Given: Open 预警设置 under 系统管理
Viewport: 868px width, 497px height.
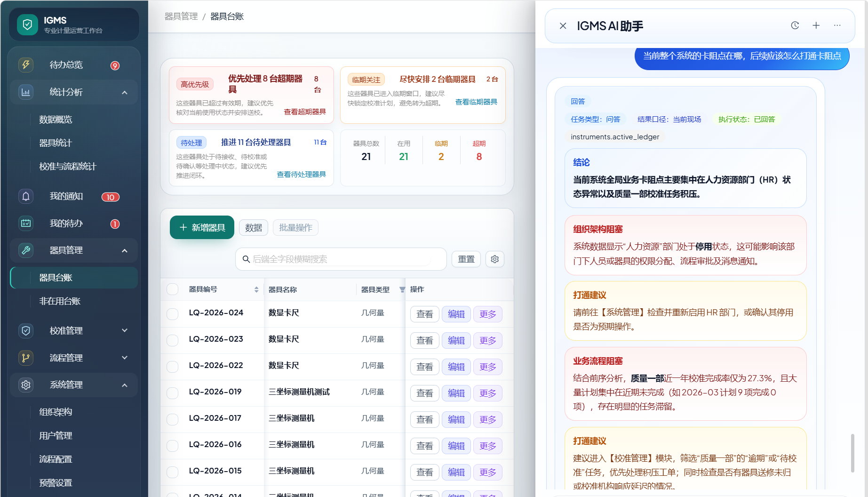Looking at the screenshot, I should 56,483.
